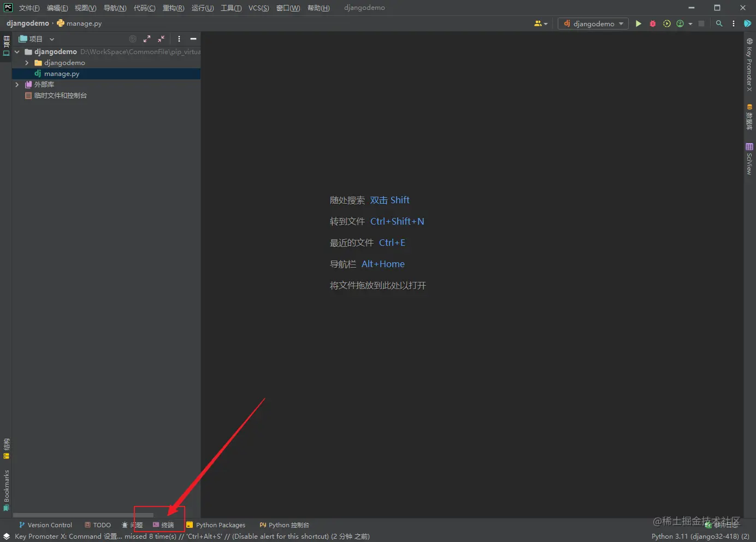Click the blue JetBrains Space icon at top right
Screen dimensions: 756x542
tap(748, 23)
